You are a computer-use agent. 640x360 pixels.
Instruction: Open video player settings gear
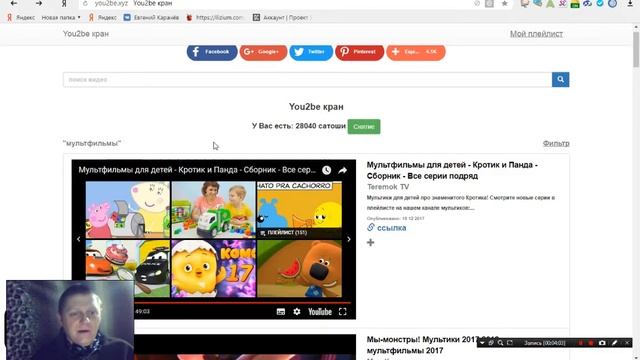pyautogui.click(x=297, y=312)
